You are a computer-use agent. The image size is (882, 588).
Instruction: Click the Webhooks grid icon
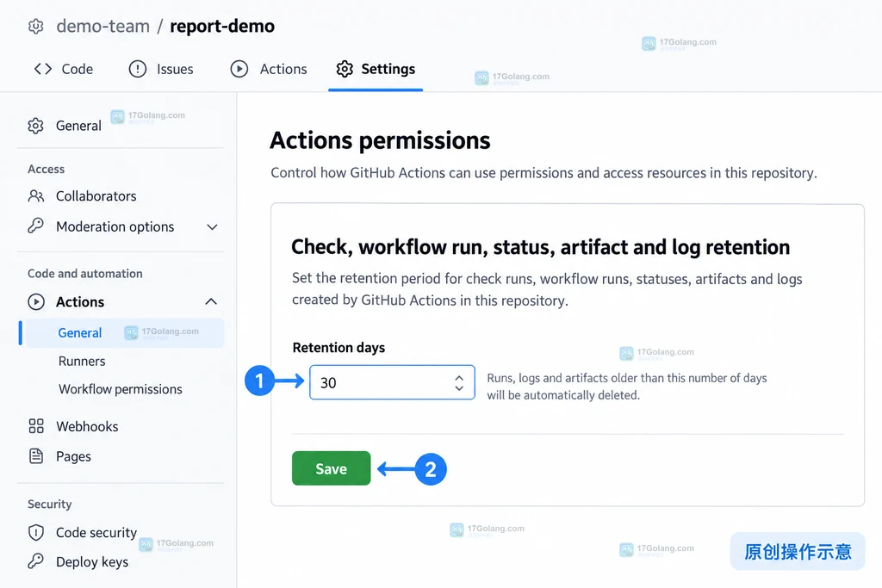(x=36, y=426)
